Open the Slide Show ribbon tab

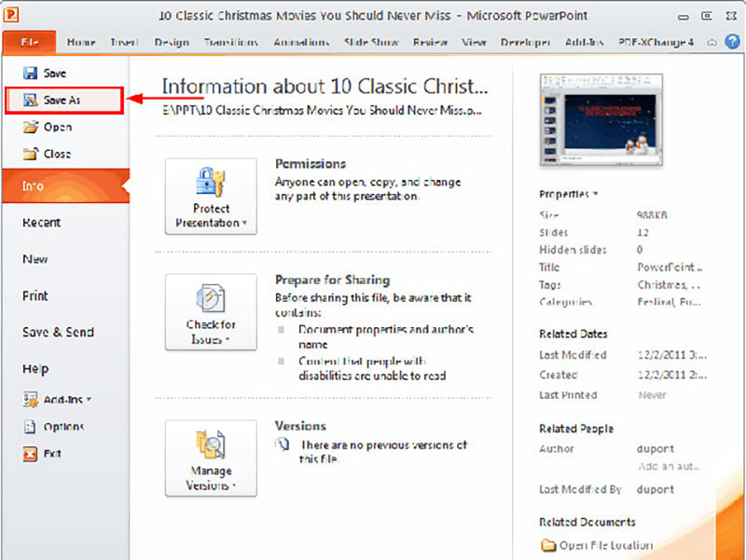pos(371,42)
